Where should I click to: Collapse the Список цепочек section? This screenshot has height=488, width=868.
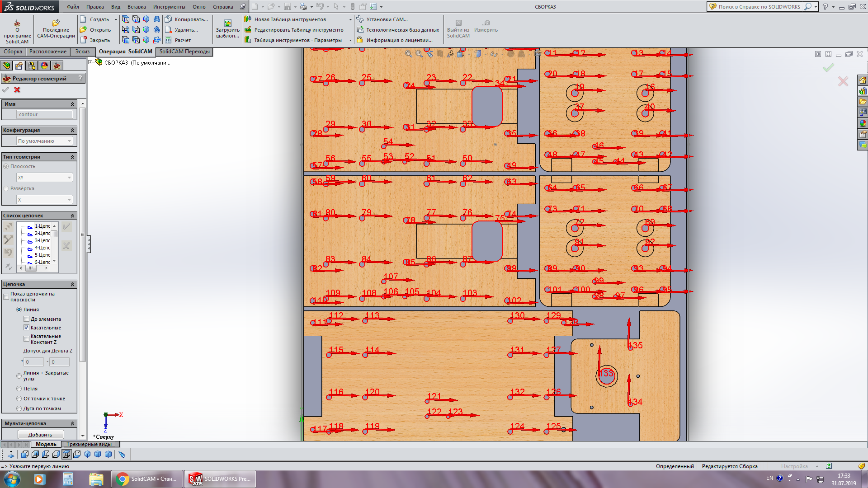point(72,216)
